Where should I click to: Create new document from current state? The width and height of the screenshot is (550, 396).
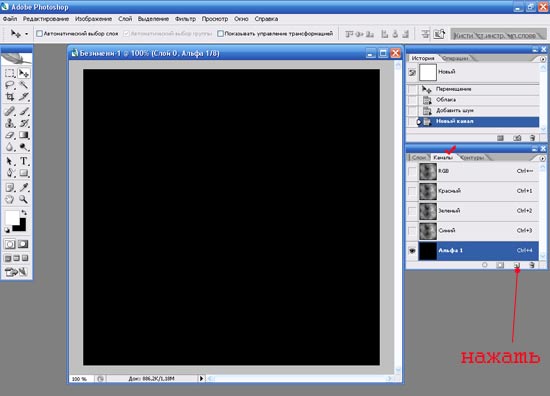501,138
